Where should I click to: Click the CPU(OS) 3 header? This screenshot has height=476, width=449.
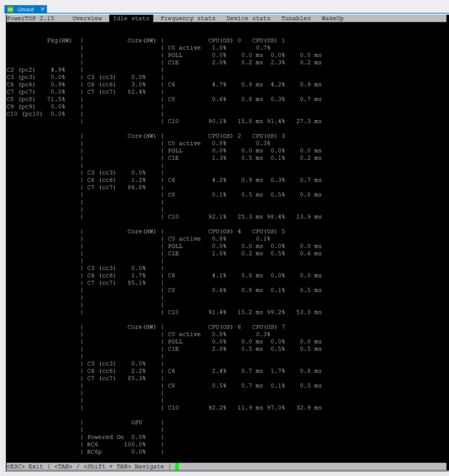[x=268, y=136]
